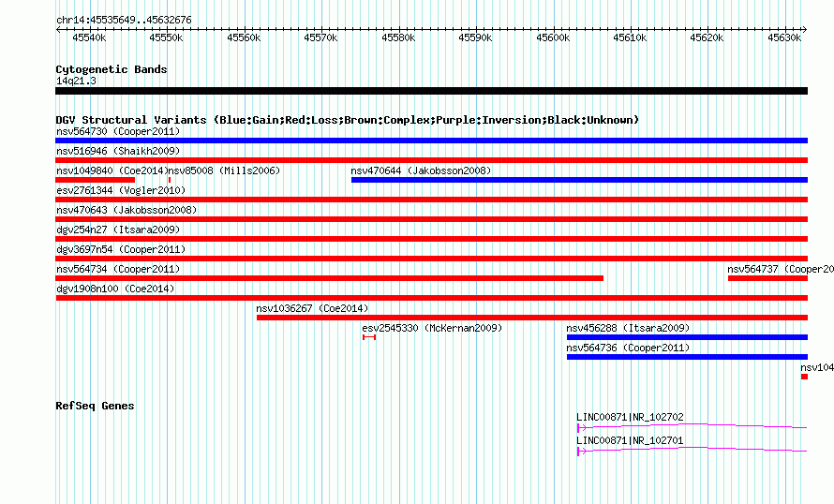
Task: Click the RefSeq Genes track title
Action: click(95, 407)
